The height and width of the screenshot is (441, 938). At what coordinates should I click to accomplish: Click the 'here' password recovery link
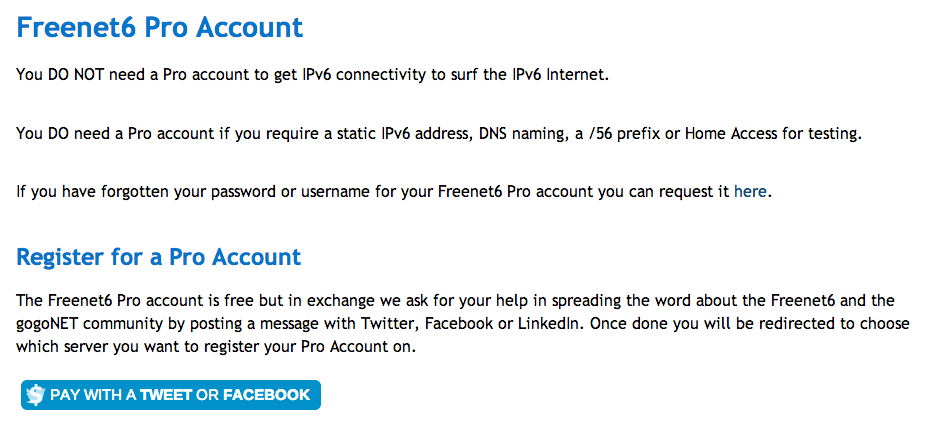[x=750, y=190]
